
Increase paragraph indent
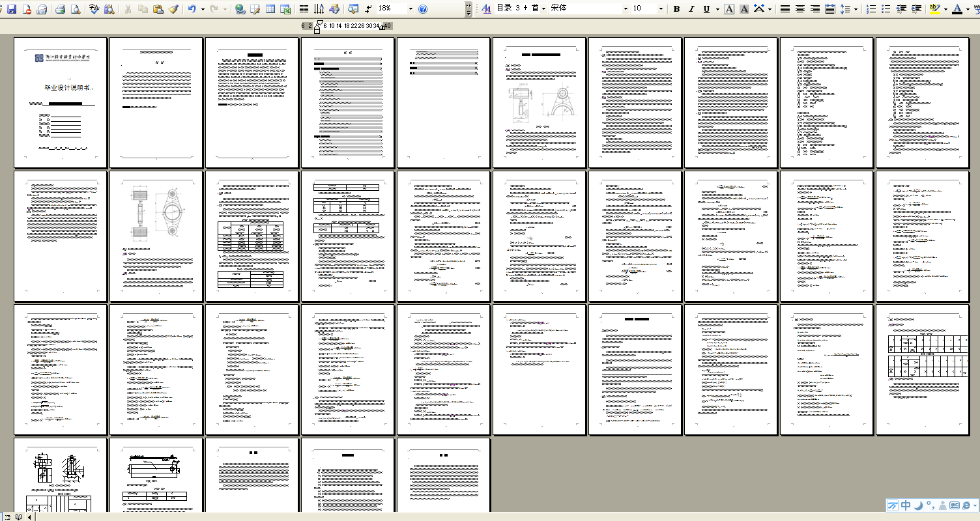[917, 9]
